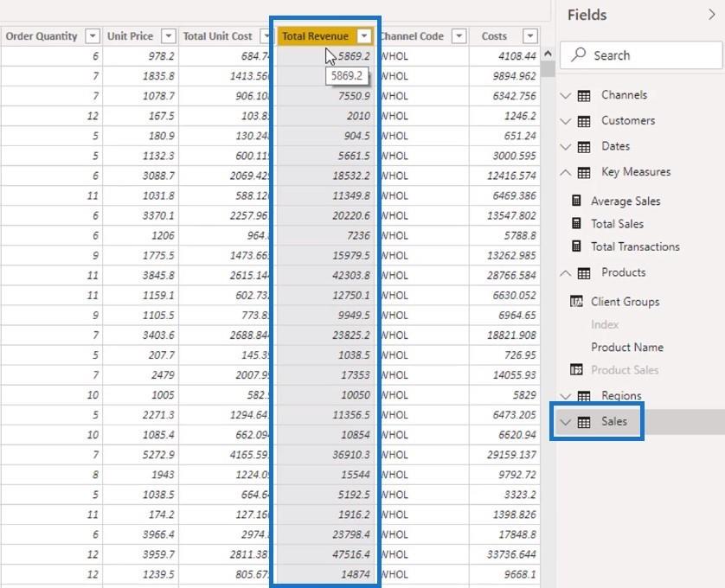
Task: Click the Product Sales calculated column icon
Action: (x=576, y=369)
